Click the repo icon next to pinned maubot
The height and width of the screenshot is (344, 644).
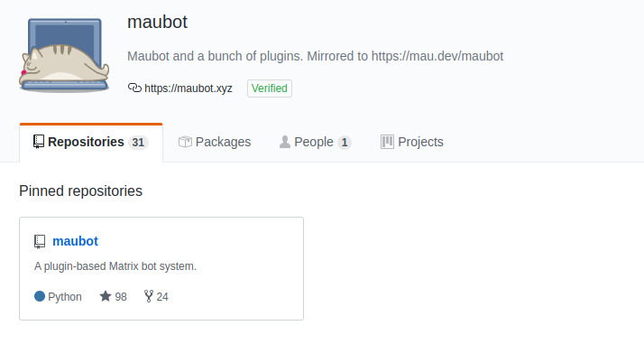(40, 242)
